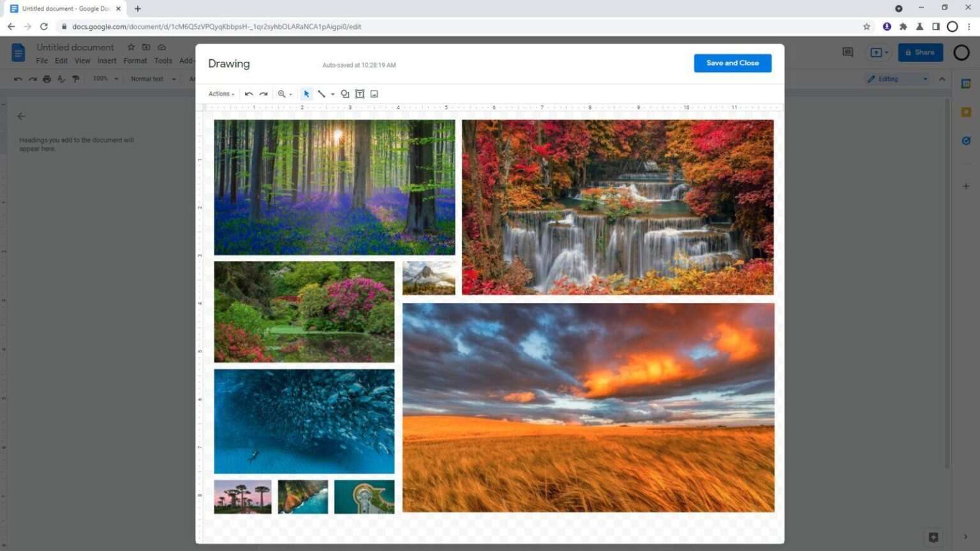Switch to the line tool
The height and width of the screenshot is (551, 980).
point(322,94)
